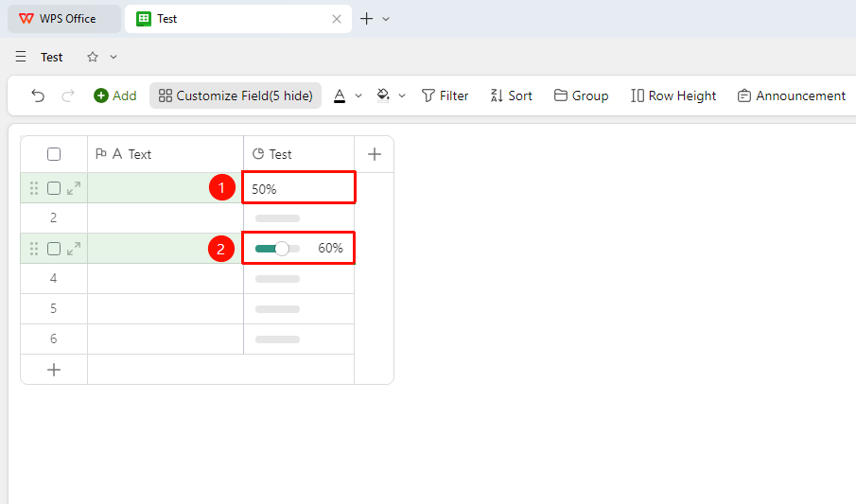This screenshot has height=504, width=856.
Task: Expand the new tab dropdown arrow
Action: pos(386,19)
